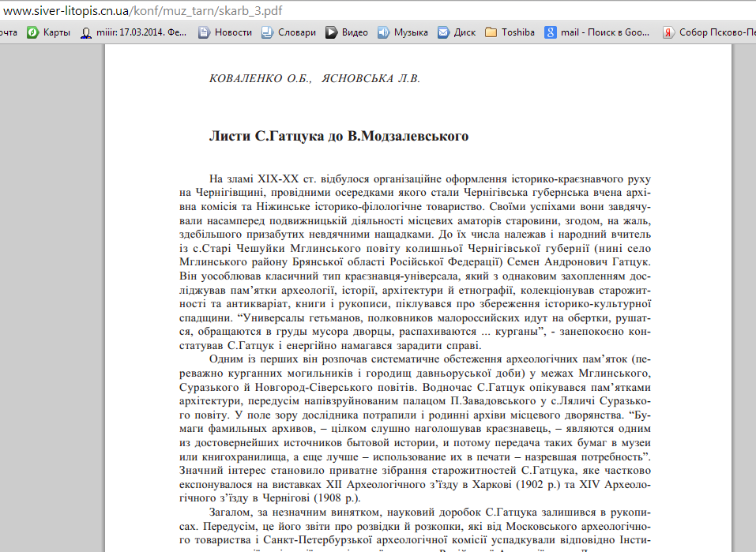The height and width of the screenshot is (552, 756).
Task: Click the Музыка speaker icon
Action: click(383, 32)
